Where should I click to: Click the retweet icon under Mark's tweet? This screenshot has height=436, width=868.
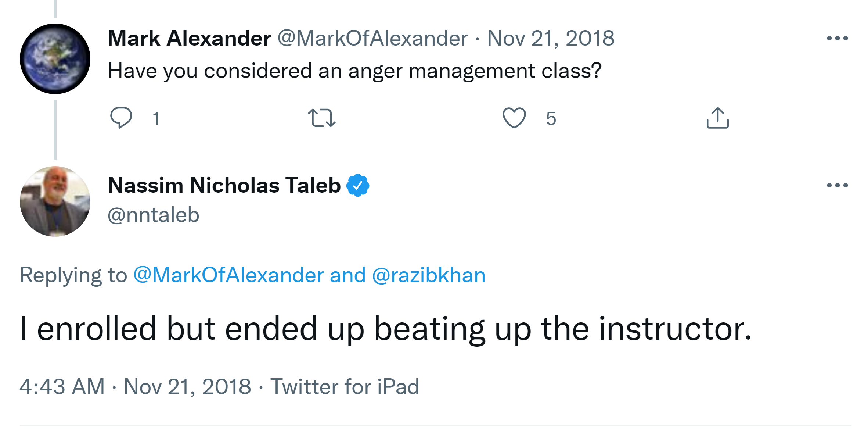coord(321,118)
